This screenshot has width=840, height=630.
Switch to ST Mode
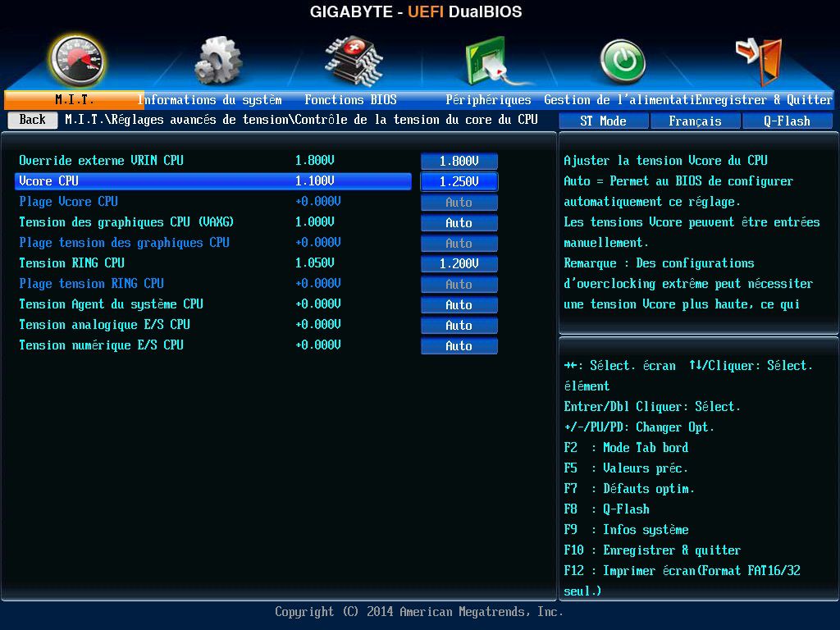pyautogui.click(x=603, y=121)
